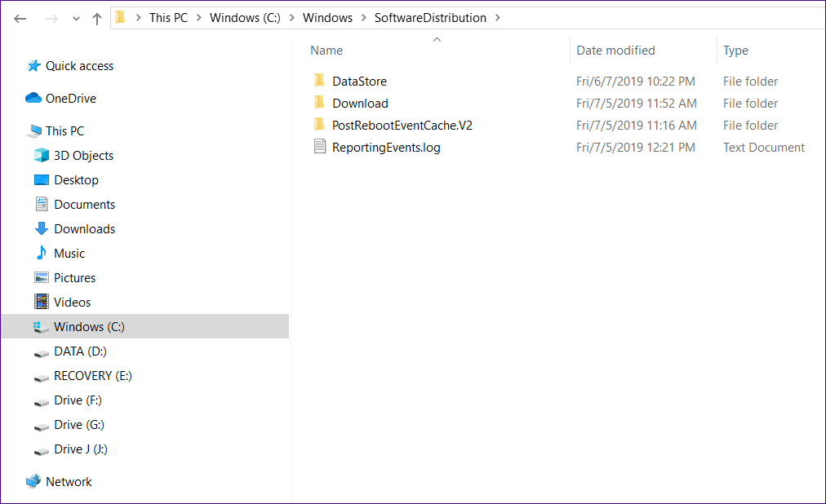Open Desktop in navigation pane

tap(77, 180)
